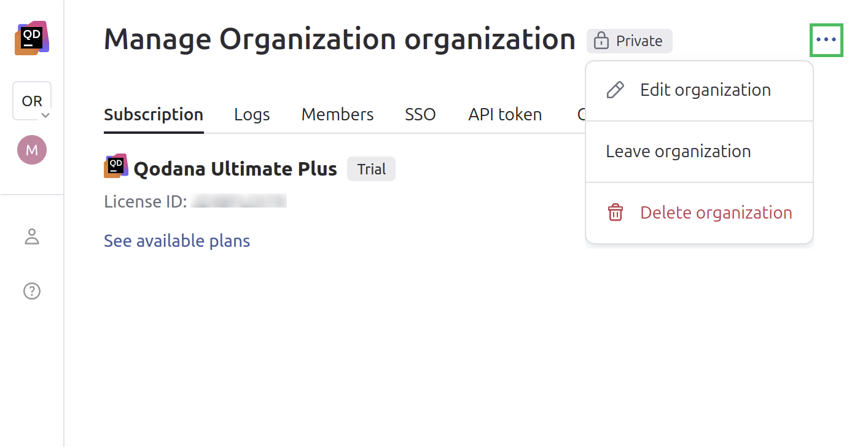
Task: Switch to the API token tab
Action: (505, 115)
